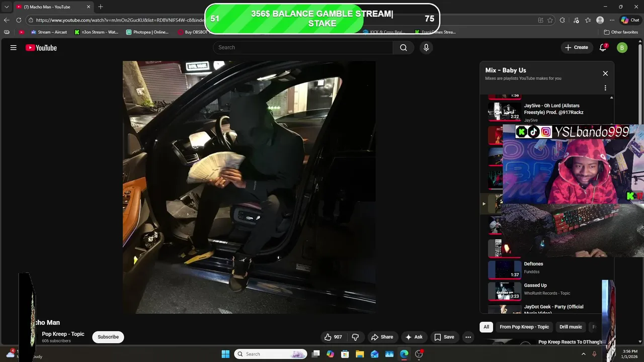Add this page to favorites star
The width and height of the screenshot is (644, 362).
pyautogui.click(x=550, y=20)
